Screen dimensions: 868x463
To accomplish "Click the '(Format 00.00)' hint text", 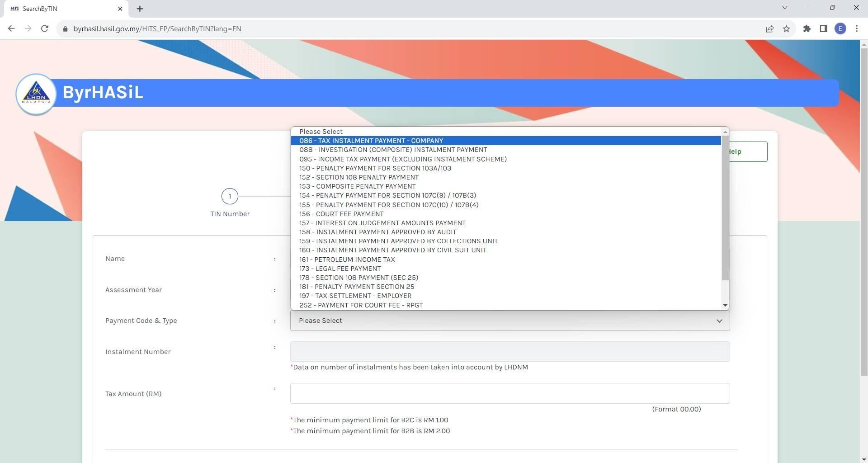I will [x=676, y=409].
